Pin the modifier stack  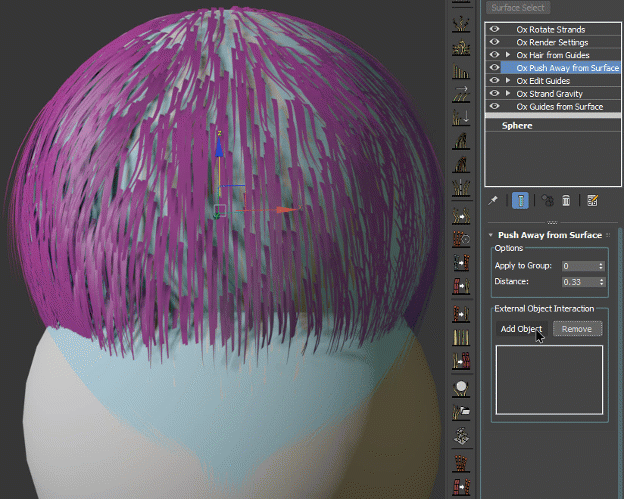(492, 201)
